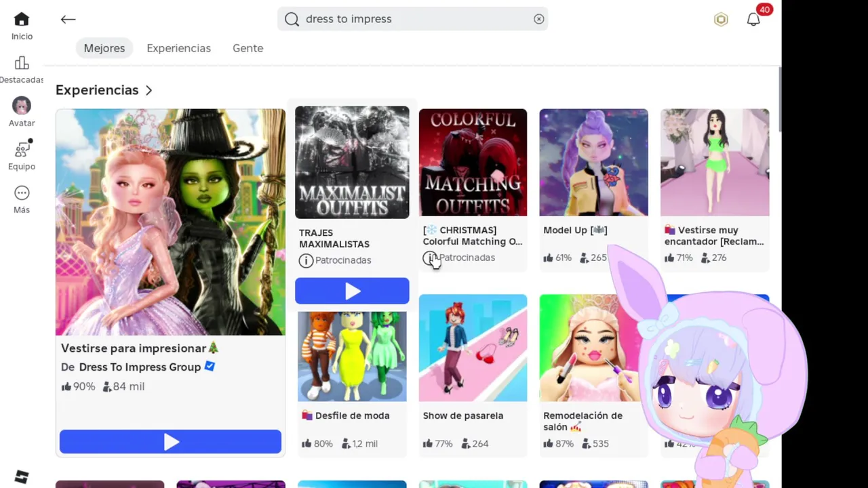Click info icon beside Colorful Matching Patrocinadas
868x488 pixels.
click(x=429, y=258)
